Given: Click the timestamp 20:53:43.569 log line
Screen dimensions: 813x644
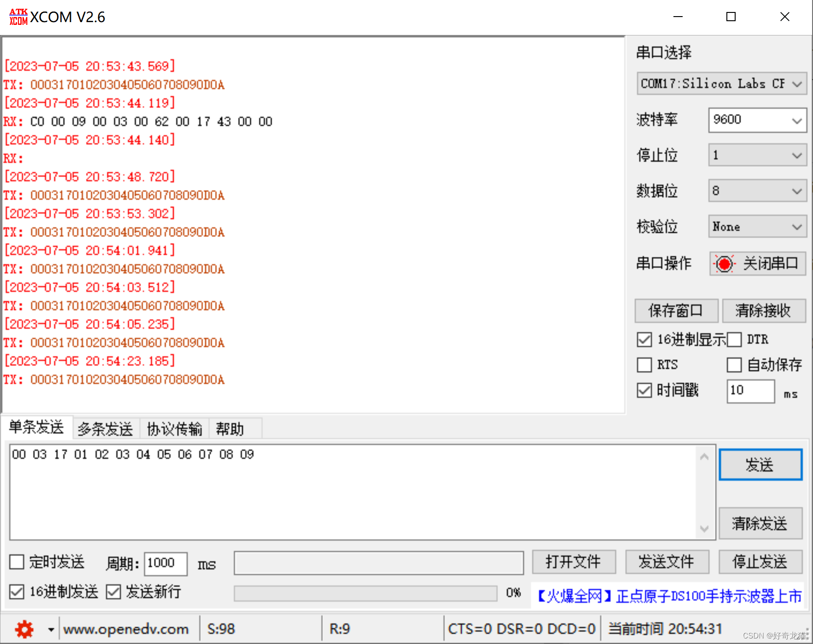Looking at the screenshot, I should tap(90, 66).
